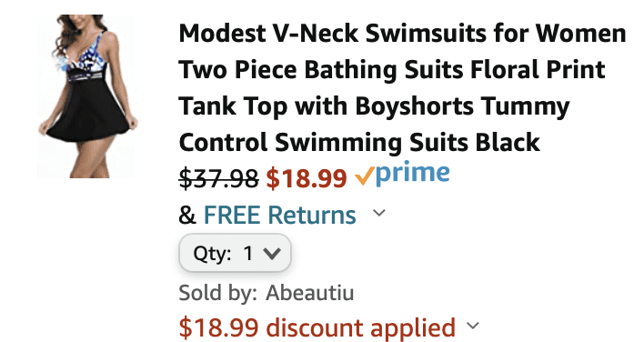Click the red $18.99 sale price

[x=307, y=178]
